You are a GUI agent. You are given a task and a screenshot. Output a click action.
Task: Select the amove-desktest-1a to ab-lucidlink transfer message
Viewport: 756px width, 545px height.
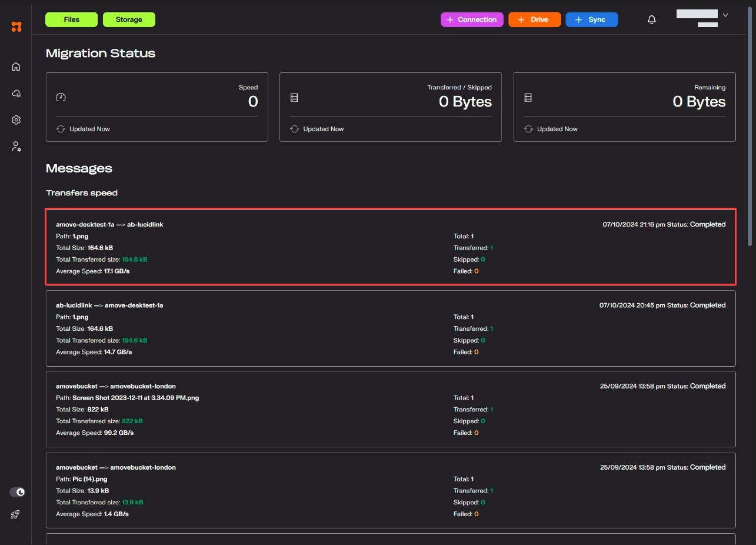pos(391,247)
